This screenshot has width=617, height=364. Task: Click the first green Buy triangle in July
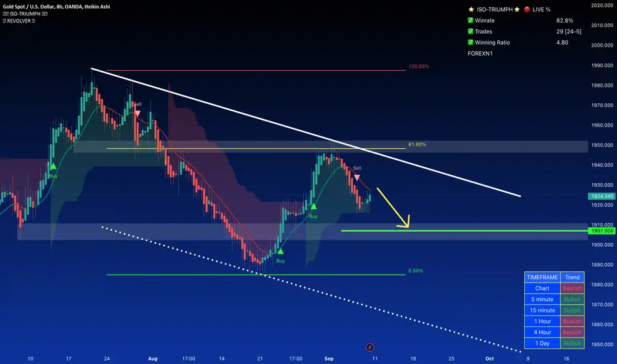[x=53, y=167]
